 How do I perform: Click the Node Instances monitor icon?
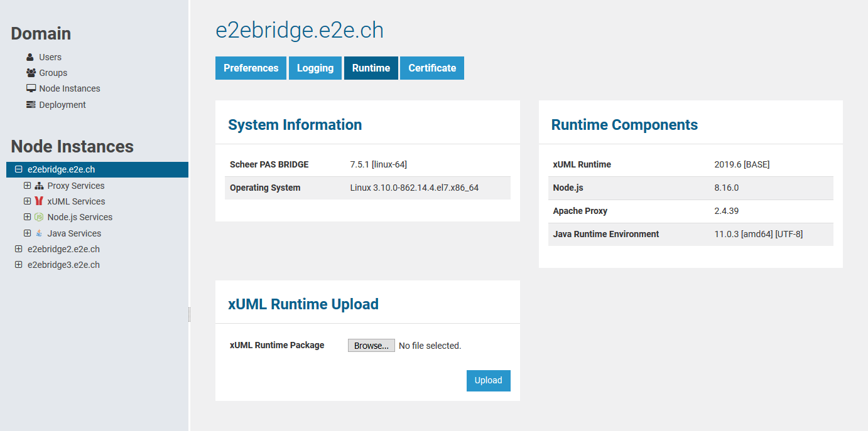pos(31,88)
